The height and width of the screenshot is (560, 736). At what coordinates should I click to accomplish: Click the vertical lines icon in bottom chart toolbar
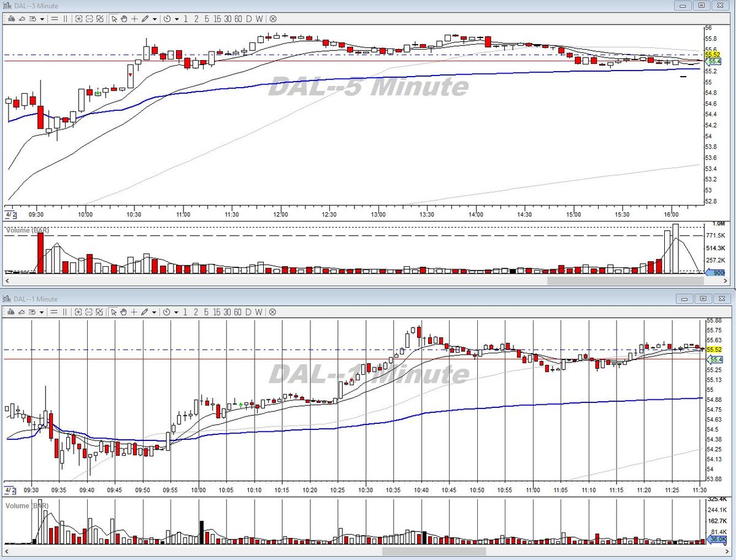(x=65, y=312)
